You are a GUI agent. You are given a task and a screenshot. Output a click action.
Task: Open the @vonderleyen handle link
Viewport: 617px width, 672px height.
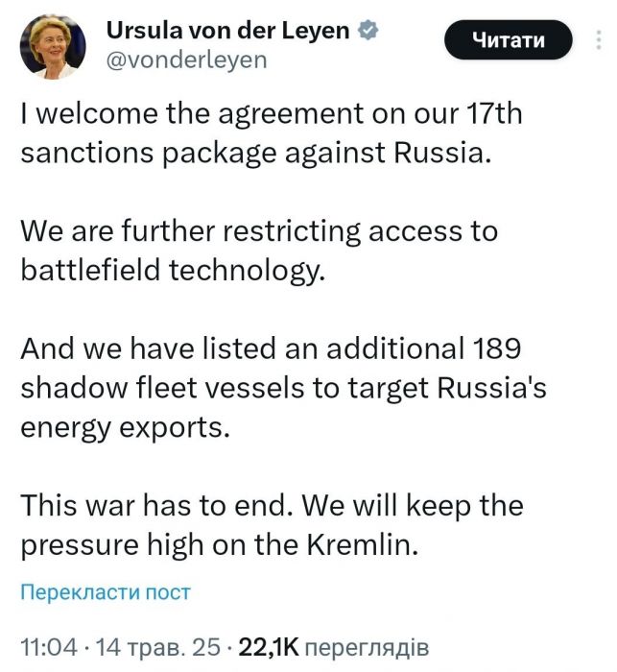(x=186, y=60)
